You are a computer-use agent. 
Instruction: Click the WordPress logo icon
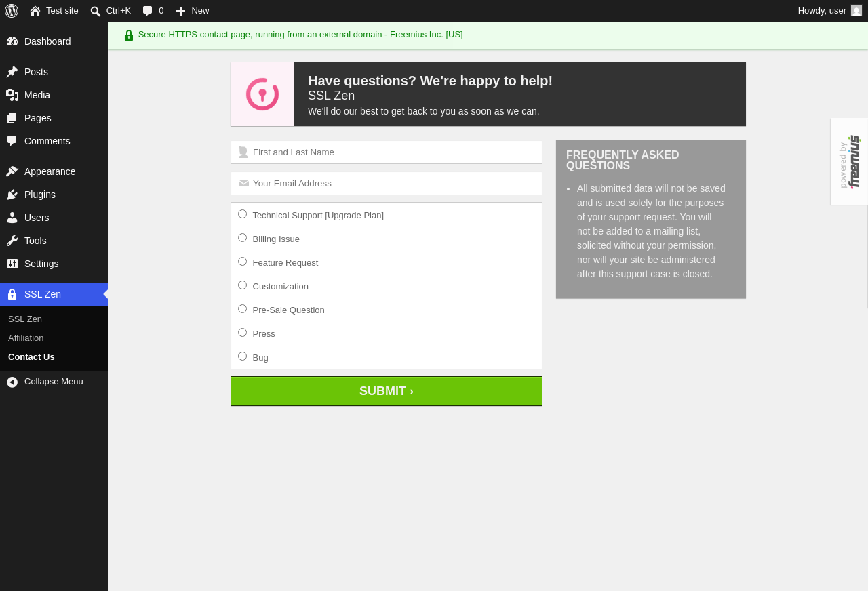[x=12, y=11]
